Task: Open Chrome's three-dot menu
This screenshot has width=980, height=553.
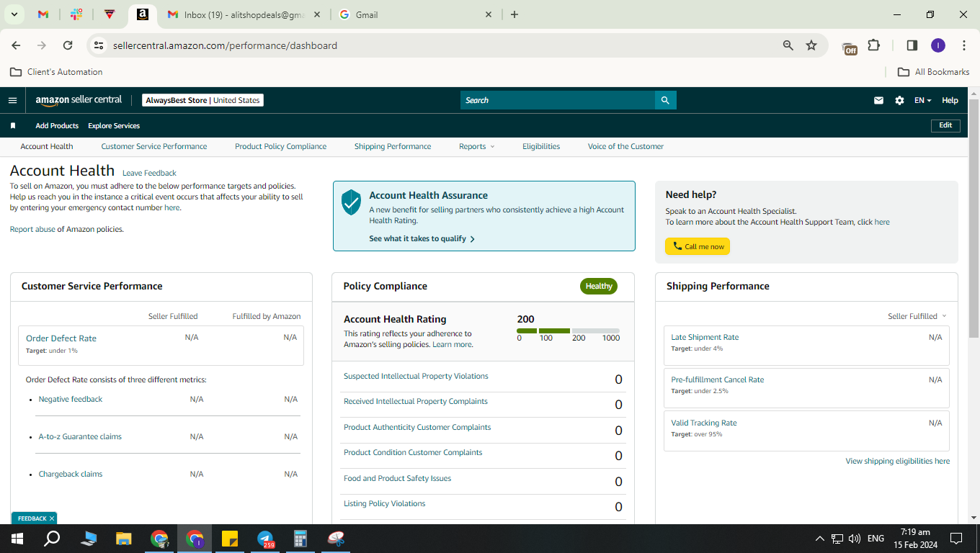Action: (x=964, y=45)
